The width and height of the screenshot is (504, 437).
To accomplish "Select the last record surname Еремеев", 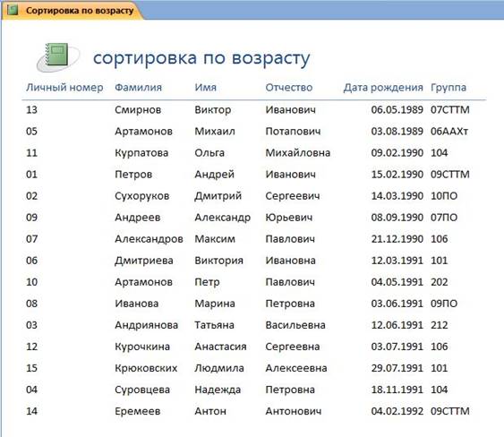I will [x=138, y=411].
